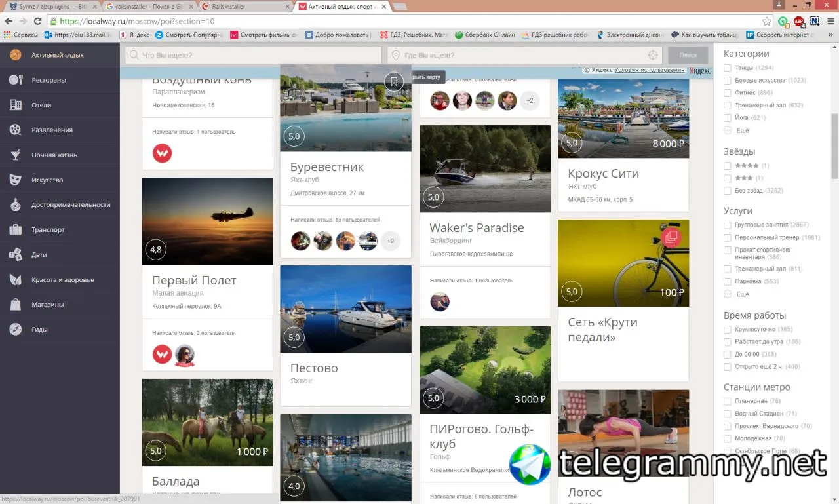The width and height of the screenshot is (839, 504).
Task: Bookmark this page with the star icon
Action: click(767, 21)
